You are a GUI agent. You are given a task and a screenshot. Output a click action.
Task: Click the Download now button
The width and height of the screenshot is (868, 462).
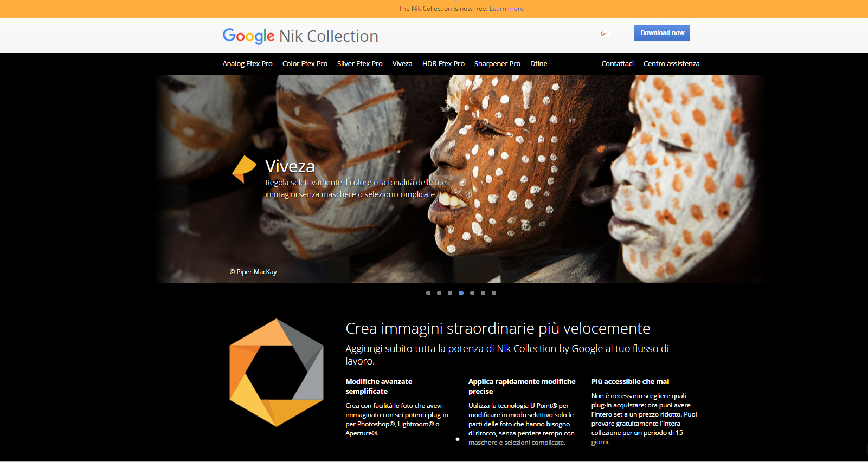(x=662, y=33)
